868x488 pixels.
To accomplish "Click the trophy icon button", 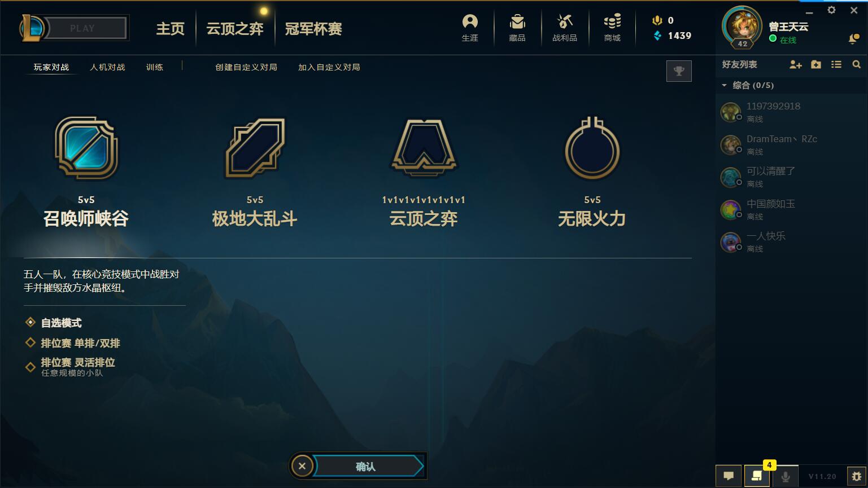I will (x=679, y=71).
